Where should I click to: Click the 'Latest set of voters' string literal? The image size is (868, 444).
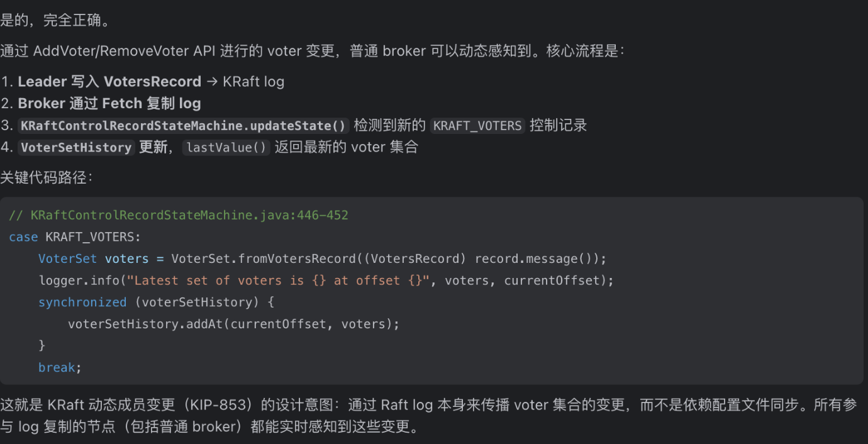point(281,280)
